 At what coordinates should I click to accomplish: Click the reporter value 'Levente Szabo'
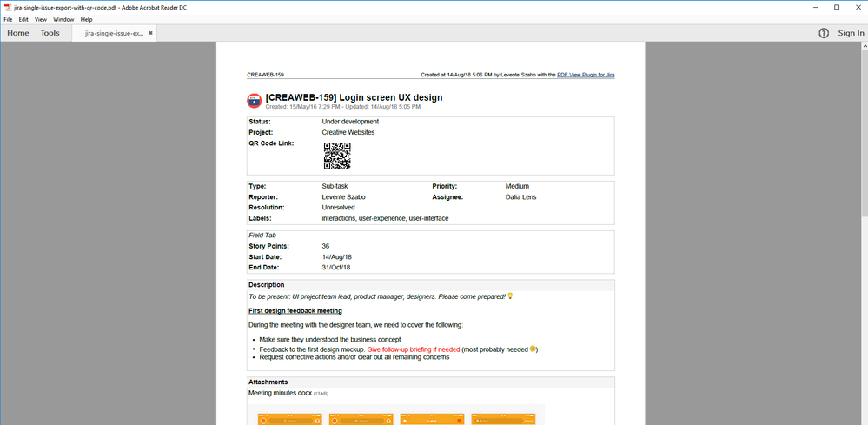click(343, 197)
